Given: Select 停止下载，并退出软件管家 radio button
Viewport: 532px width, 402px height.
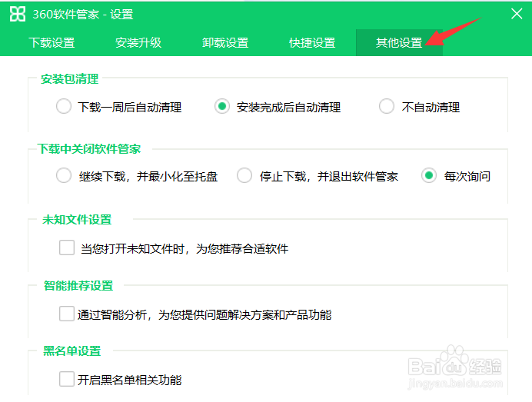Looking at the screenshot, I should tap(244, 175).
